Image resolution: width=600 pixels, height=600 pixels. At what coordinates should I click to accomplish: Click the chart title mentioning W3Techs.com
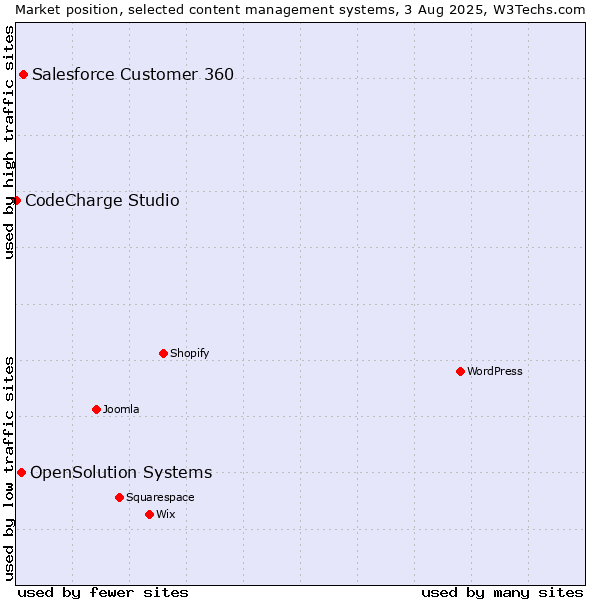click(300, 10)
